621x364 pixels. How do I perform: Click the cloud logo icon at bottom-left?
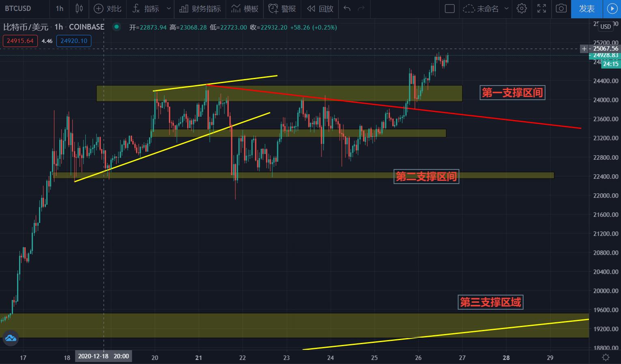click(11, 338)
